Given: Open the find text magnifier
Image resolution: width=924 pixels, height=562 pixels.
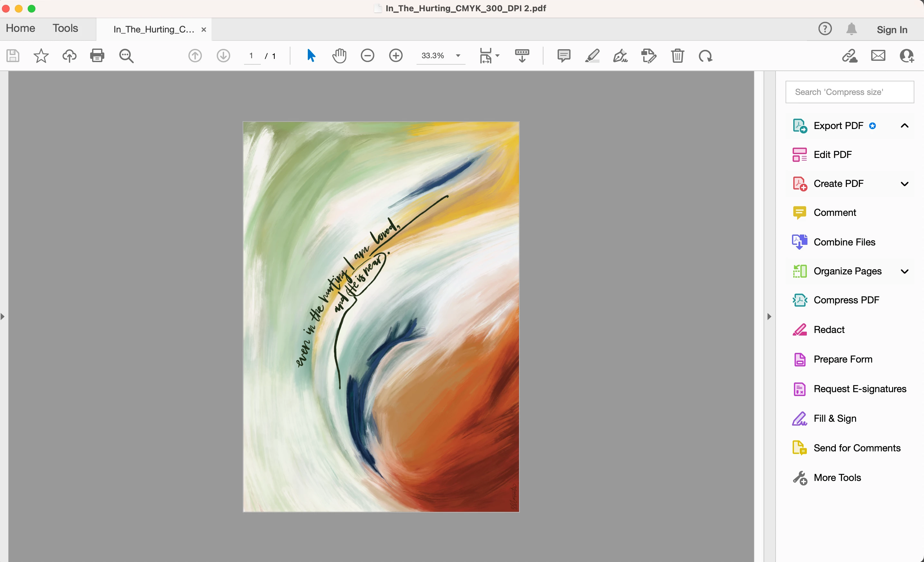Looking at the screenshot, I should click(126, 56).
